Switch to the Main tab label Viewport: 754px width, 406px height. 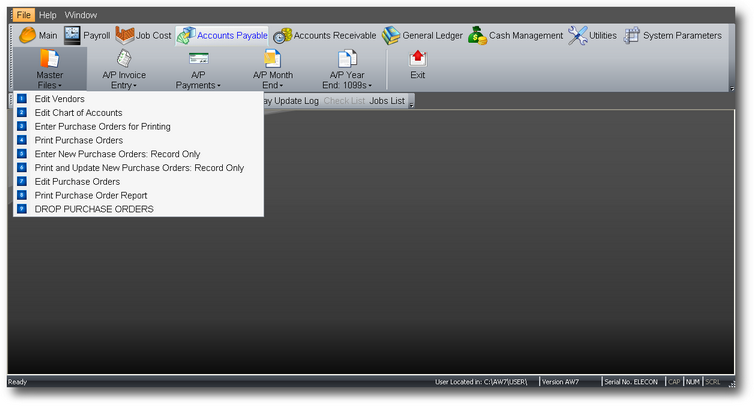(x=48, y=36)
